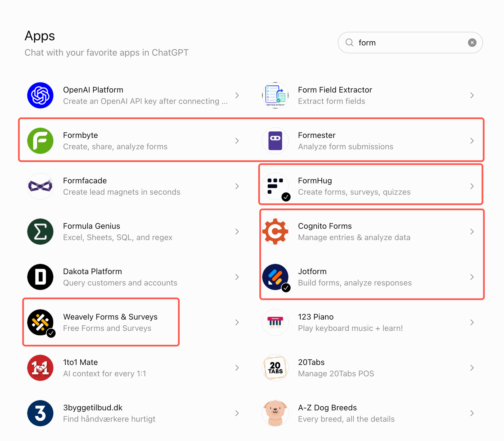
Task: Click 'Excel, Sheets, SQL, and regex' text
Action: click(118, 238)
